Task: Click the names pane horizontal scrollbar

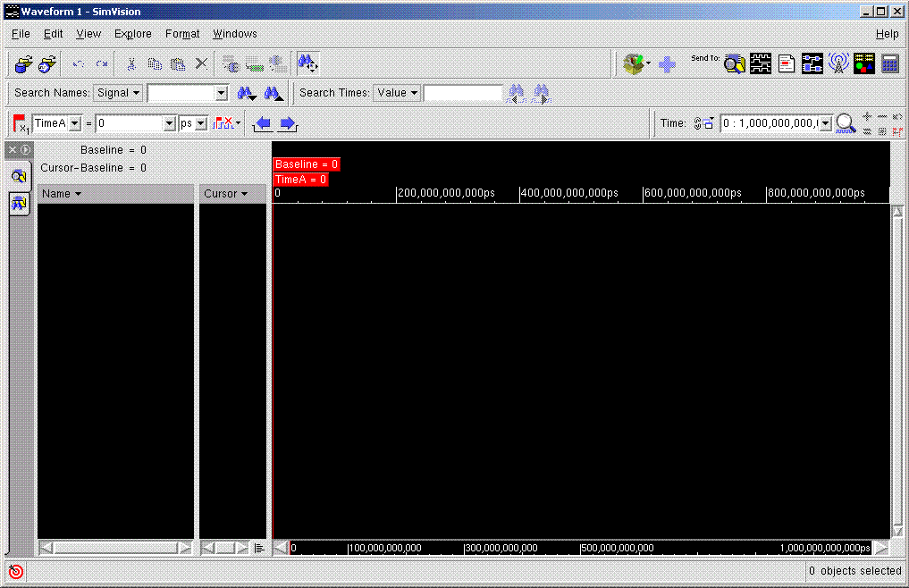Action: tap(116, 548)
